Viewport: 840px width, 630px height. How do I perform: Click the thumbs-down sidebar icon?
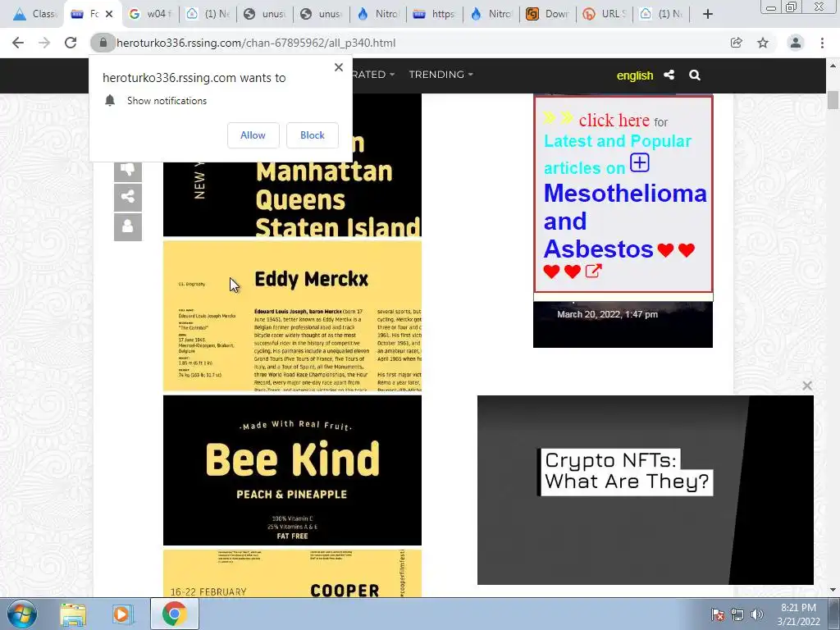(127, 170)
